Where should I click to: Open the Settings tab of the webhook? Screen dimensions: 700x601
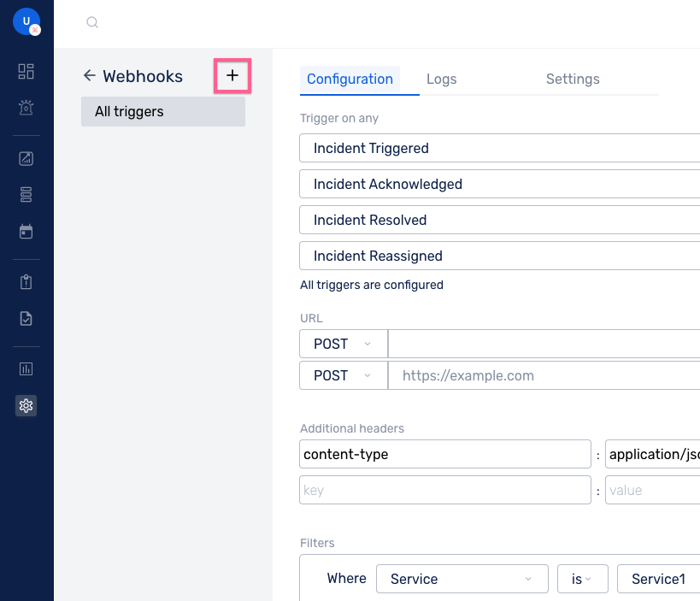573,79
